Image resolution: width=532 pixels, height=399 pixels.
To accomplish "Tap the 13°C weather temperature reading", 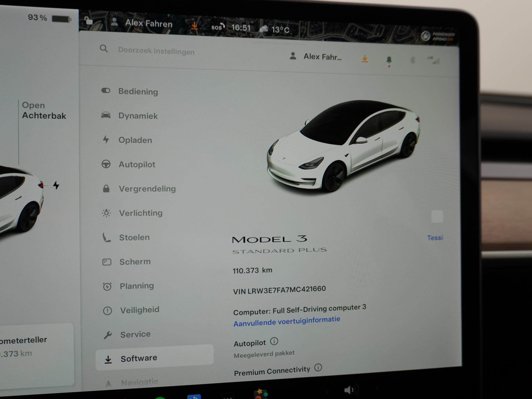I will [x=280, y=29].
